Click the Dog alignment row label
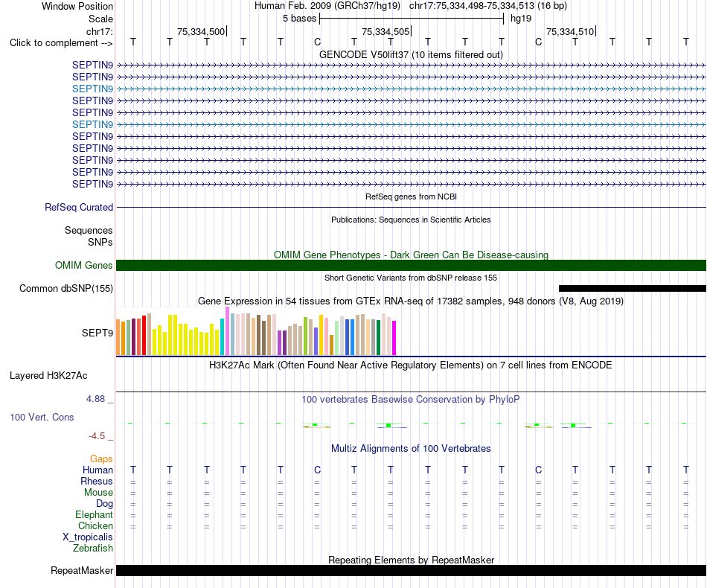The image size is (707, 588). pyautogui.click(x=104, y=504)
